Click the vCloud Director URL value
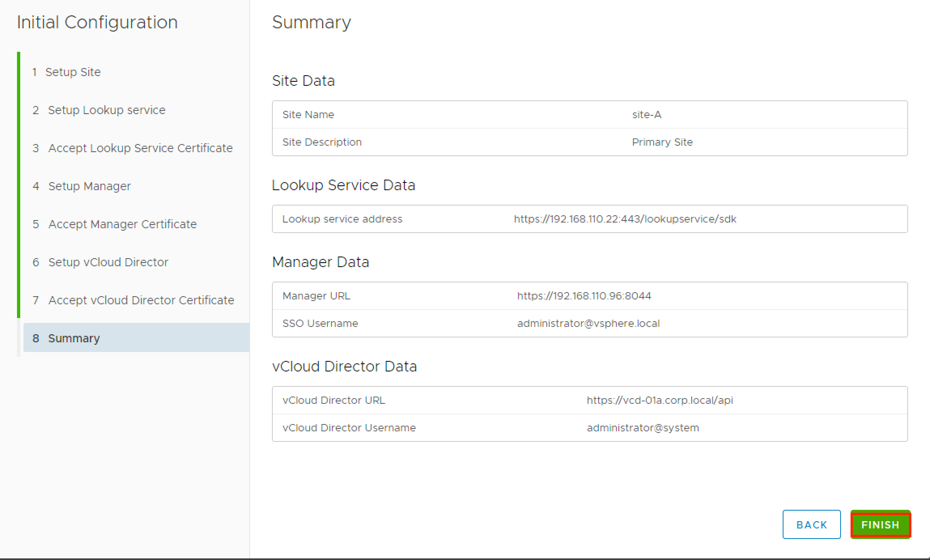 click(660, 401)
